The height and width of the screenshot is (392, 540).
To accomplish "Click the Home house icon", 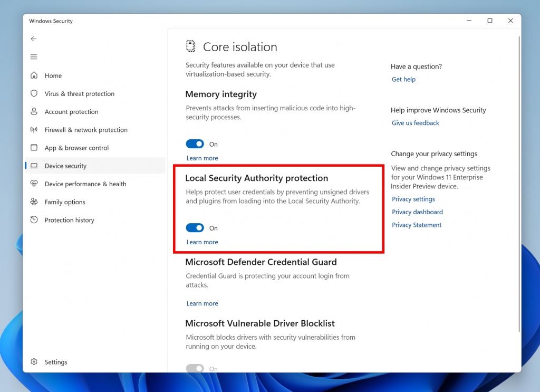I will pyautogui.click(x=34, y=75).
